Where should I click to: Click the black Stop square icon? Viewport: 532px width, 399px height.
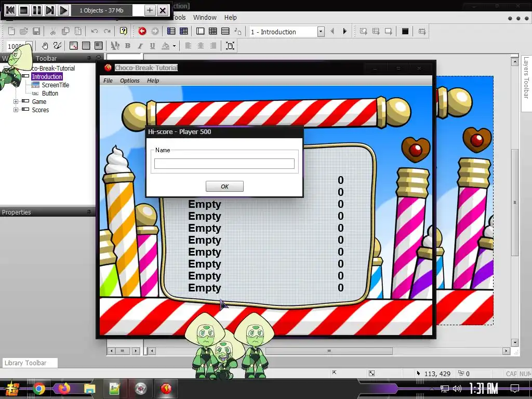point(405,31)
